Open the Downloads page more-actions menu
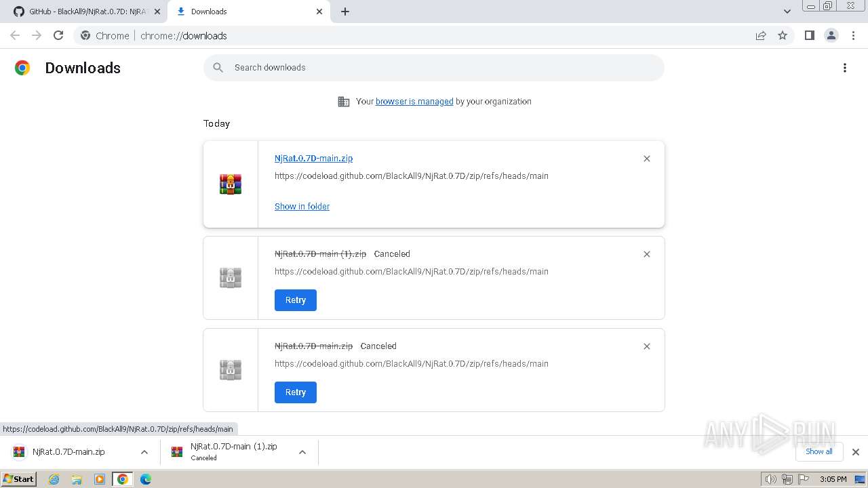Screen dimensions: 868x488 (x=845, y=68)
